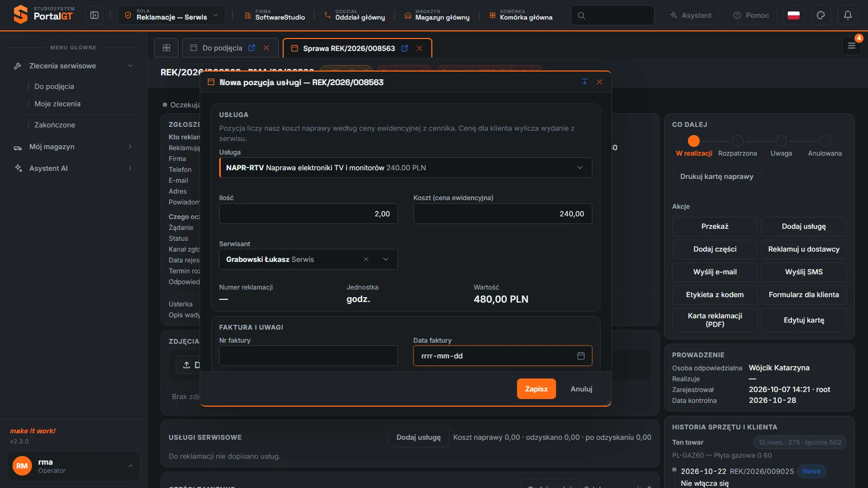Collapse Zlecenia serwisowe menu section
Viewport: 868px width, 488px height.
click(73, 66)
